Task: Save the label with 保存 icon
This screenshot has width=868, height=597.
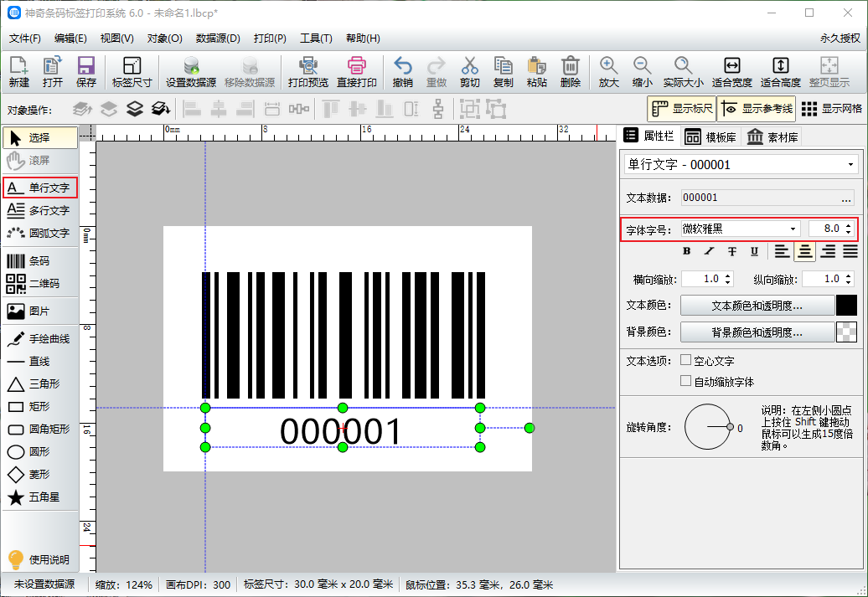Action: pyautogui.click(x=85, y=72)
